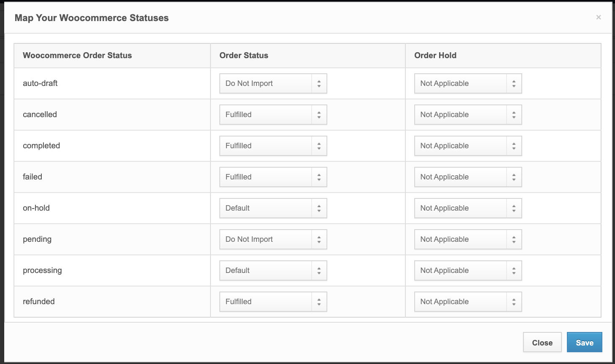The image size is (615, 364).
Task: Open Order Status dropdown for auto-draft
Action: [273, 83]
